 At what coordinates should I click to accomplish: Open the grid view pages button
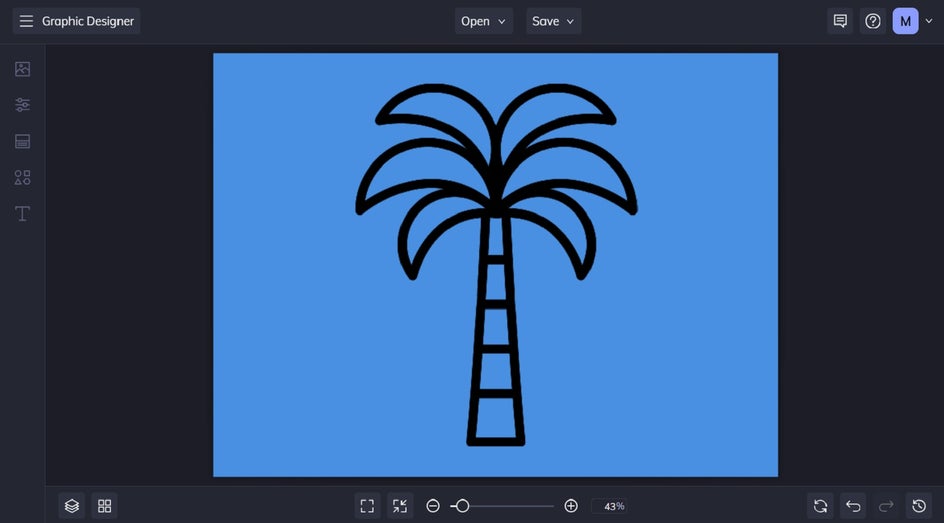point(104,506)
